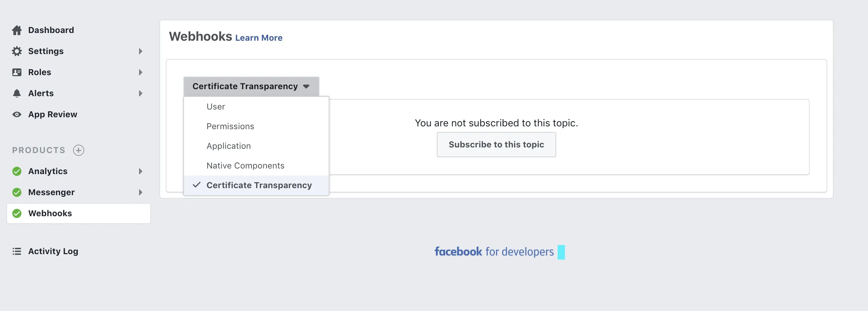Click the App Review eye icon
Image resolution: width=868 pixels, height=311 pixels.
coord(17,114)
